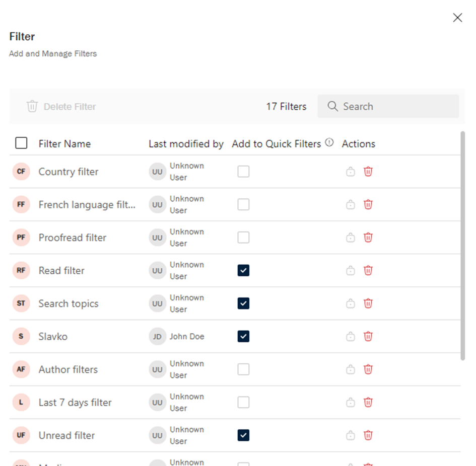
Task: Delete the Country filter via trash icon
Action: click(368, 172)
